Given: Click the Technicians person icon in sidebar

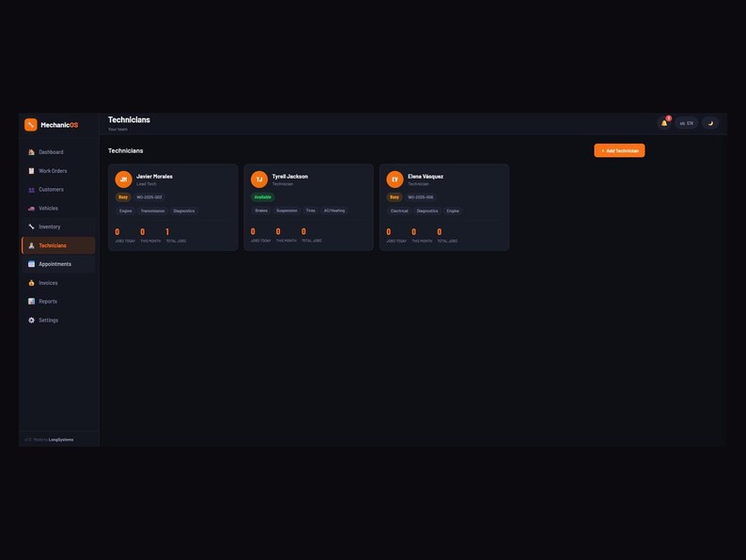Looking at the screenshot, I should click(31, 245).
